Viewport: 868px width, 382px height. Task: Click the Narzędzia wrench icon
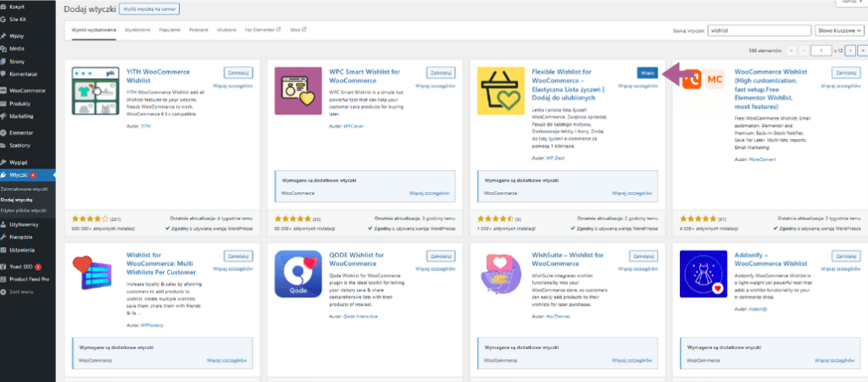point(4,237)
